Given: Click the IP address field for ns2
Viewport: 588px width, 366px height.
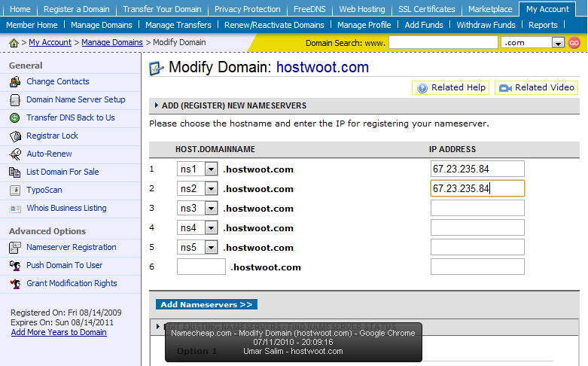Looking at the screenshot, I should [477, 188].
